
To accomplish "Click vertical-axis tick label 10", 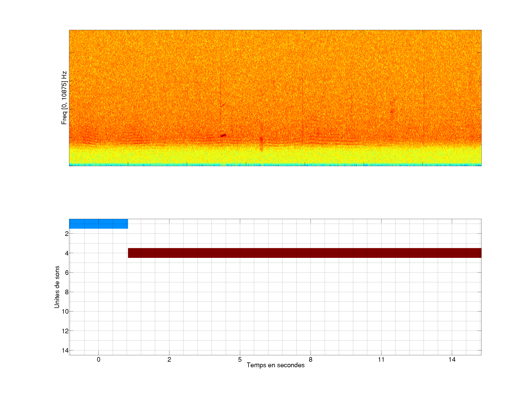I will (65, 311).
